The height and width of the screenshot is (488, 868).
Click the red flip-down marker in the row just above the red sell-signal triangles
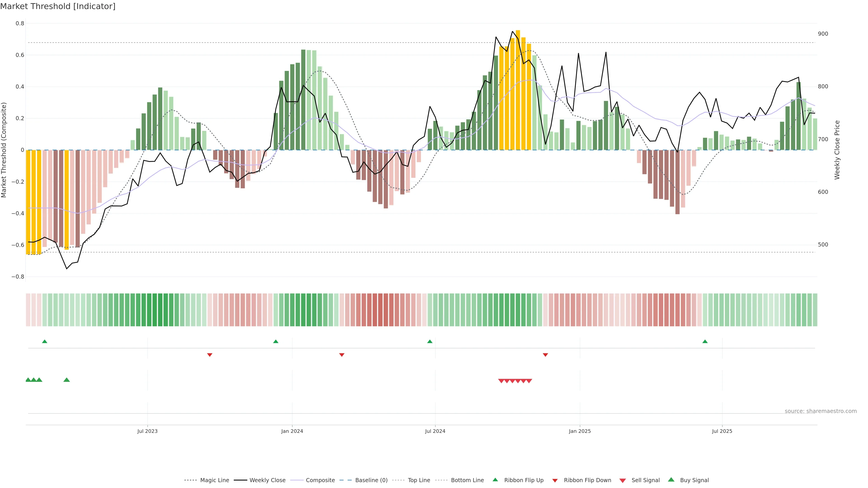click(x=545, y=355)
